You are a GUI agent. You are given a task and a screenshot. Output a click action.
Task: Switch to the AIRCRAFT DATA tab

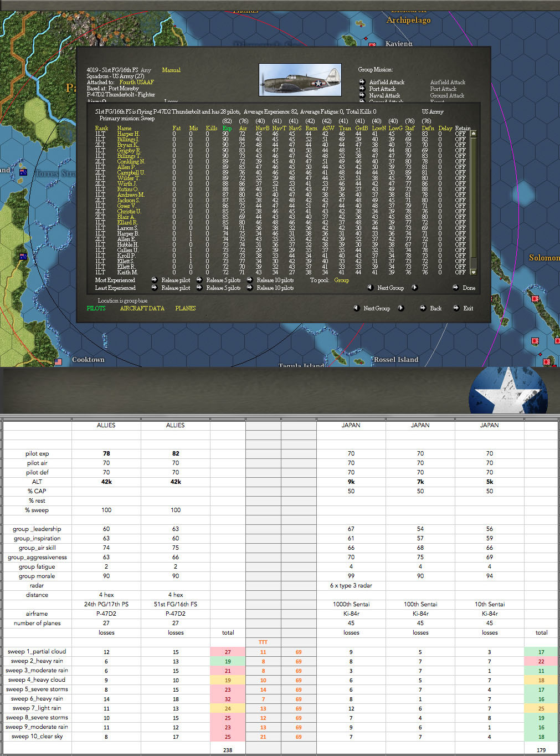pos(142,308)
